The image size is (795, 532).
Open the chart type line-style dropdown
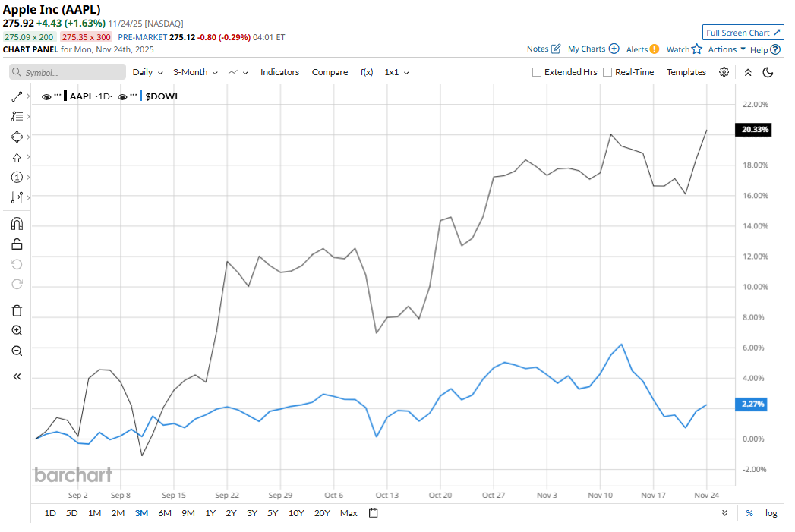point(238,72)
